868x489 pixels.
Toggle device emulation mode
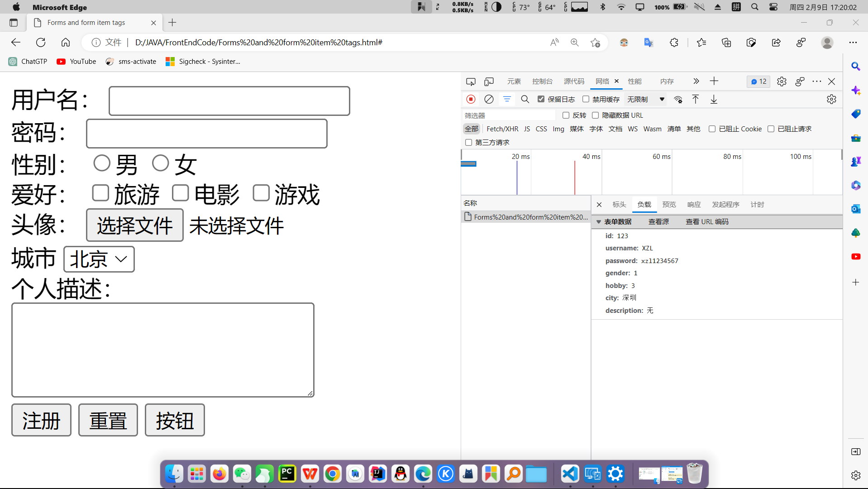[x=489, y=81]
